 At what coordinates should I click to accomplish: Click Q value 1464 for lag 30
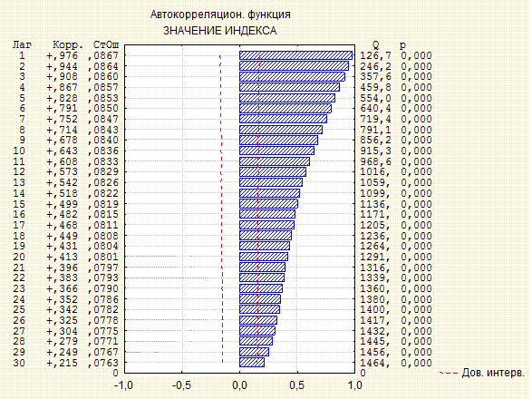pos(375,363)
